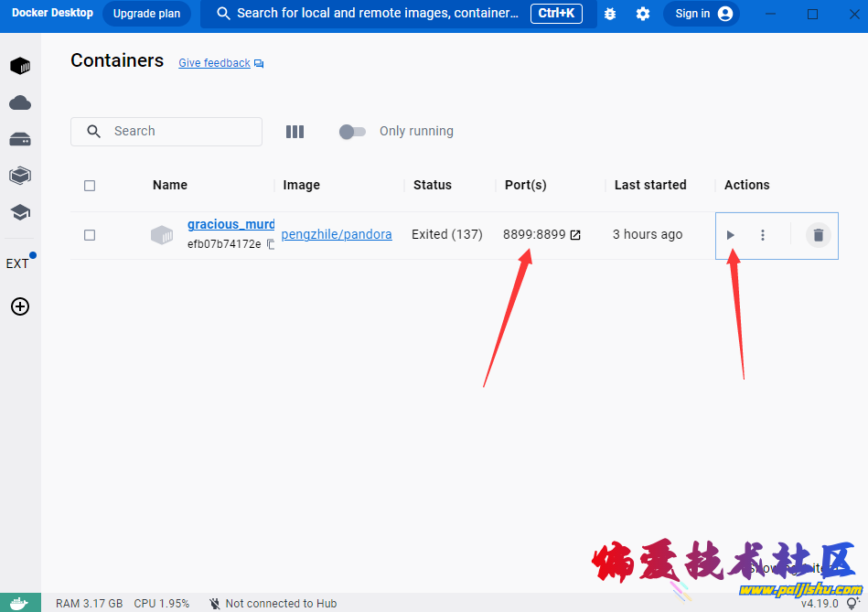The image size is (868, 612).
Task: Click the global search bar for images
Action: [399, 14]
